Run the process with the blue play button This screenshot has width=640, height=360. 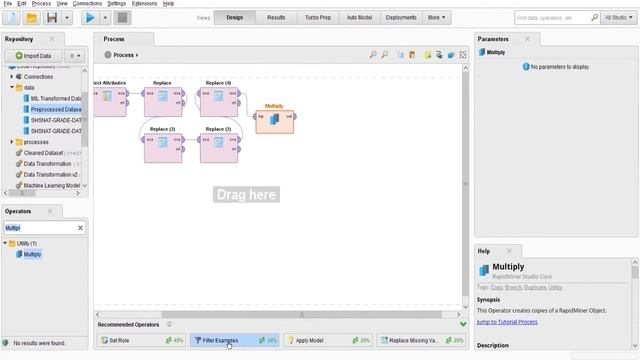pos(90,18)
